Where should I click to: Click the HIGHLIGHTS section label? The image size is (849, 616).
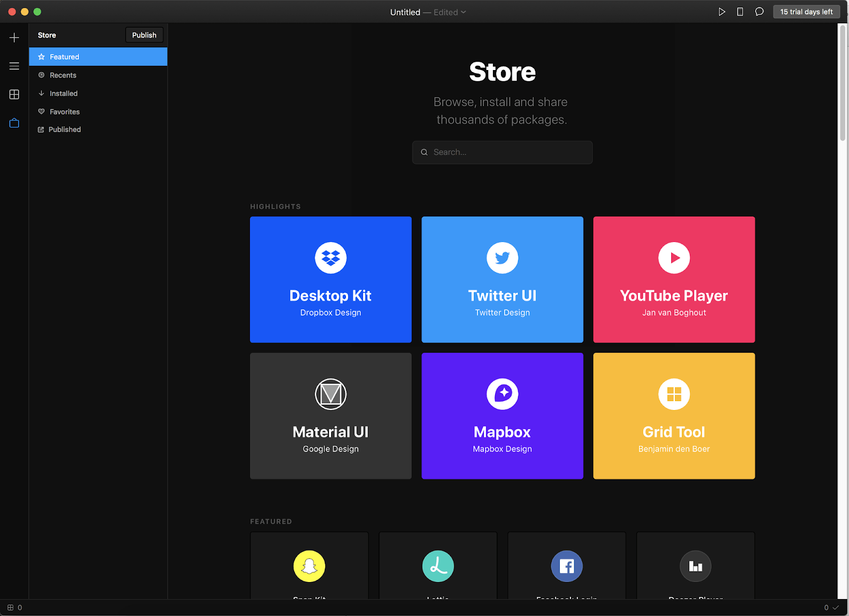[275, 206]
